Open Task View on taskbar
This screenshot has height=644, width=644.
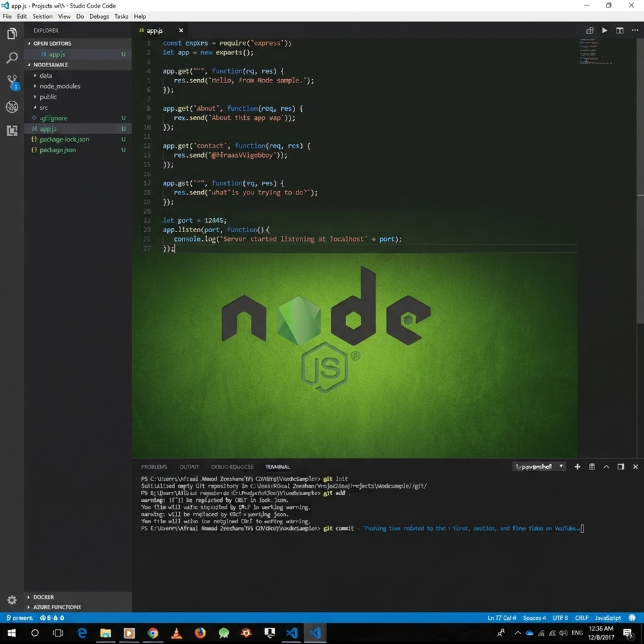[58, 633]
